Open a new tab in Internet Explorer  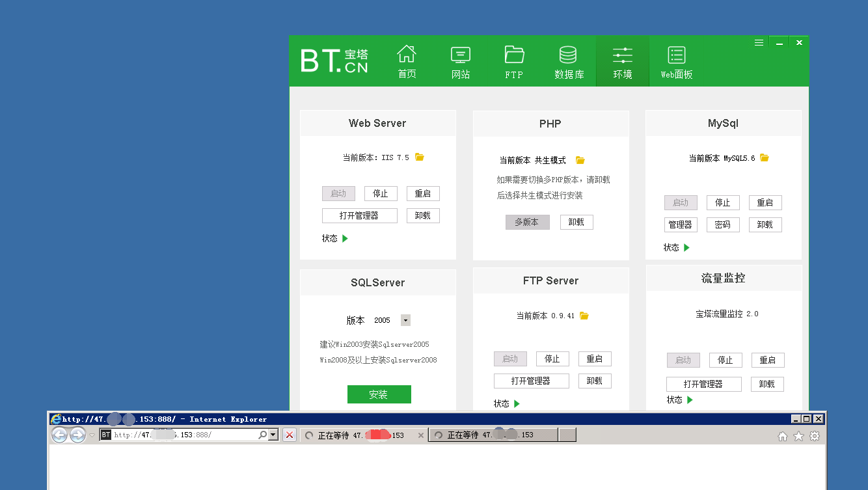567,435
